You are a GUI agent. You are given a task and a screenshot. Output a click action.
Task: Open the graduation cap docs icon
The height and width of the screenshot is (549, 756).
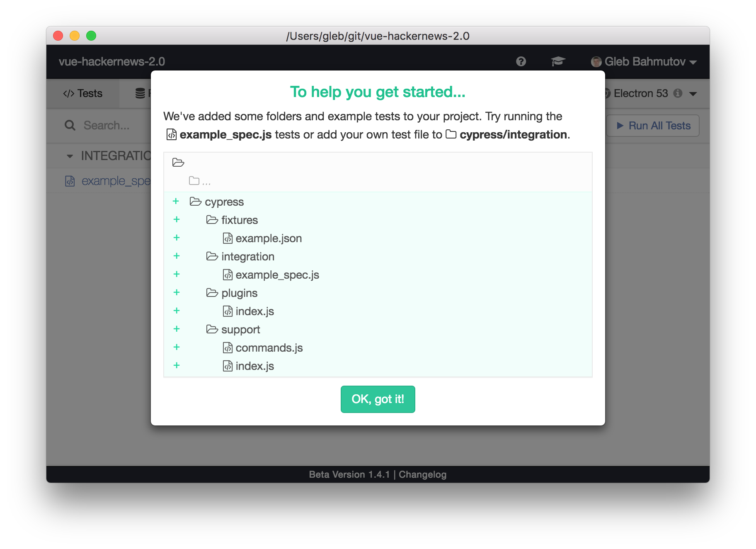558,61
